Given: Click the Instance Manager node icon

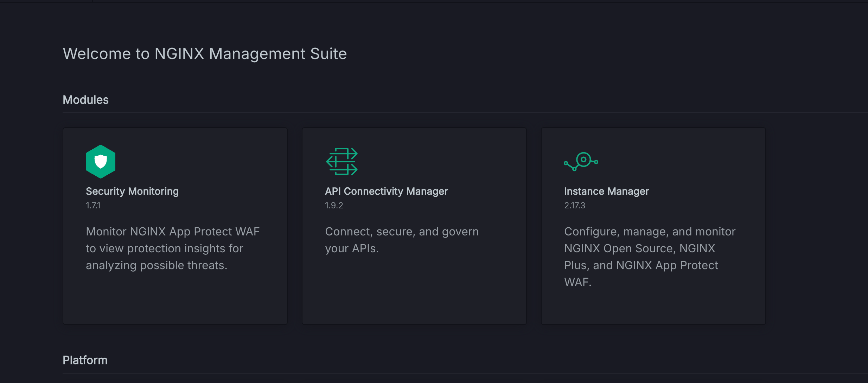Looking at the screenshot, I should 581,162.
